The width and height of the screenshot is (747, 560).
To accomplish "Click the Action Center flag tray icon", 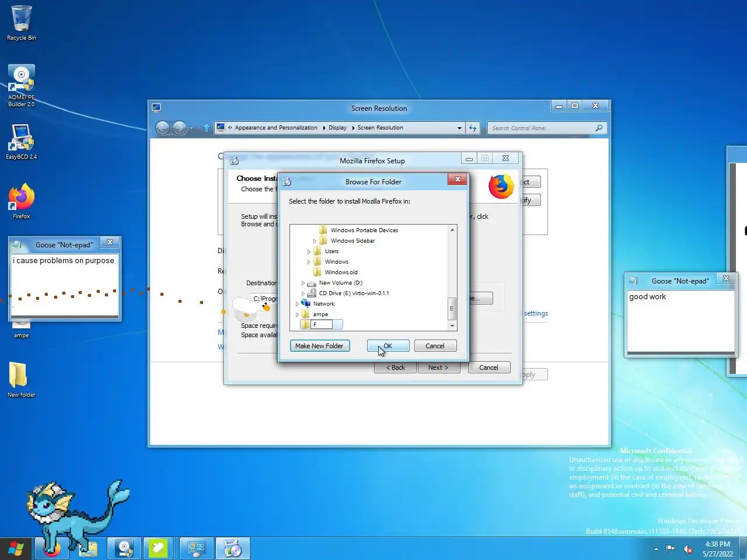I will click(671, 549).
